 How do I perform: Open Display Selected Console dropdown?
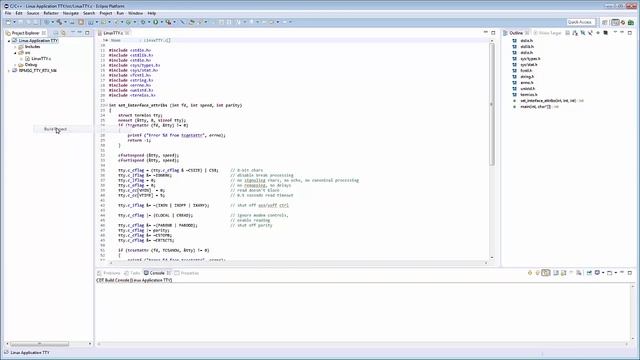(603, 273)
